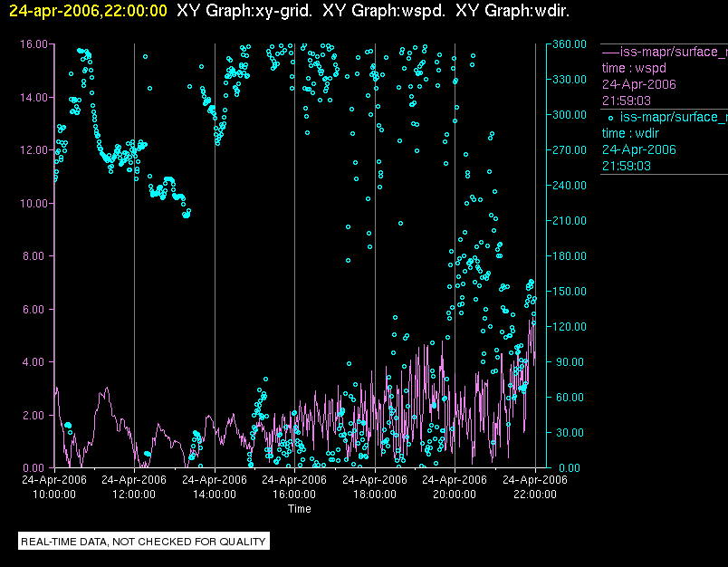Click the 'Time' x-axis title

click(300, 509)
